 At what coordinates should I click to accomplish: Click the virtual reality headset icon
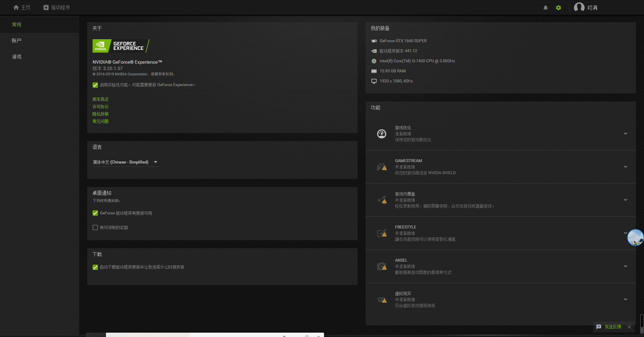[x=382, y=300]
